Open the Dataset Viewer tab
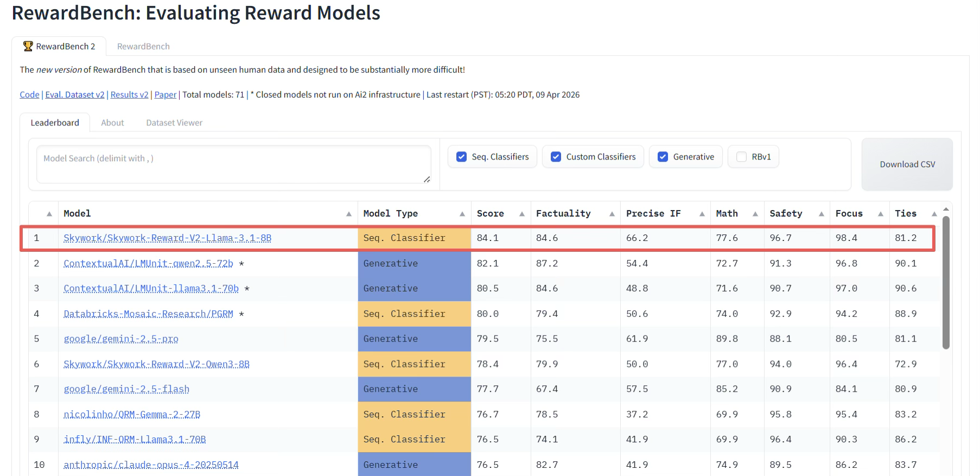 pyautogui.click(x=174, y=123)
